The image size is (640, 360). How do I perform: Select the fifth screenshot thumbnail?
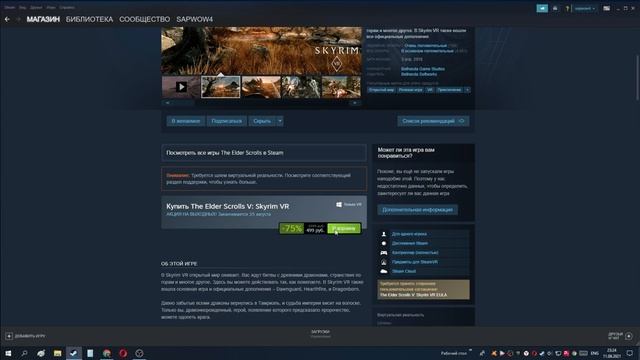tap(341, 87)
